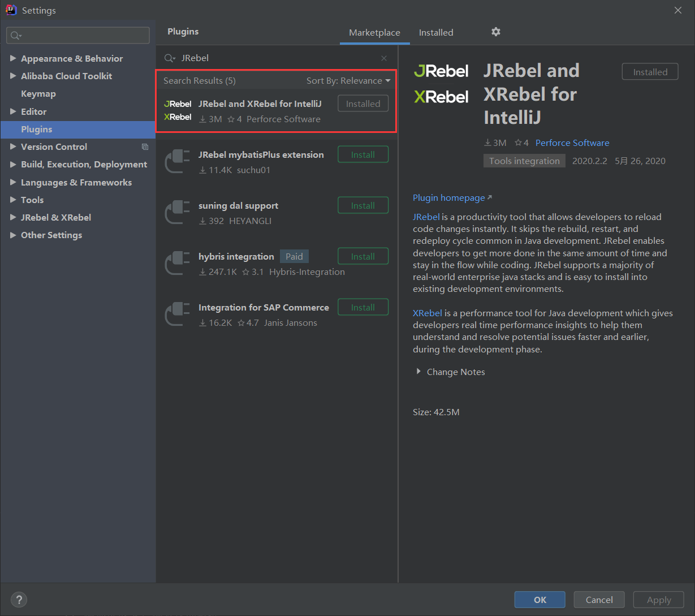Open search history magnifier in plugin search
The image size is (695, 616).
pyautogui.click(x=170, y=58)
